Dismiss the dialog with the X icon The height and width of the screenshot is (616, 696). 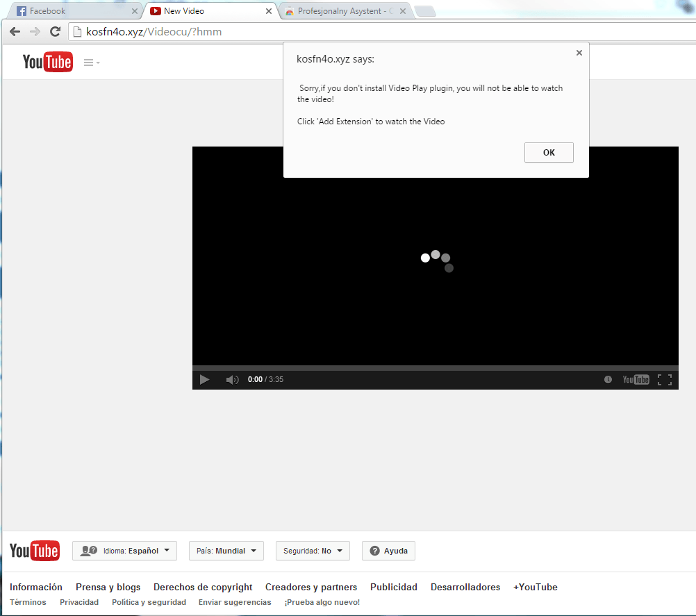(x=579, y=53)
